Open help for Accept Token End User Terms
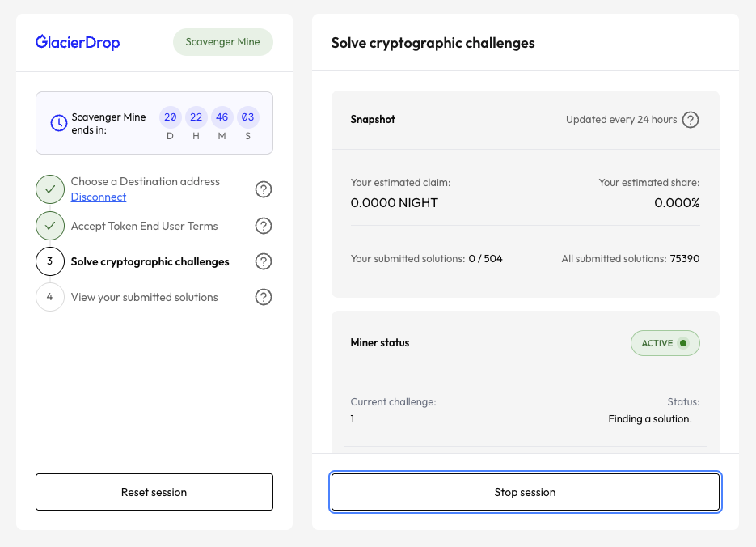 [x=263, y=226]
